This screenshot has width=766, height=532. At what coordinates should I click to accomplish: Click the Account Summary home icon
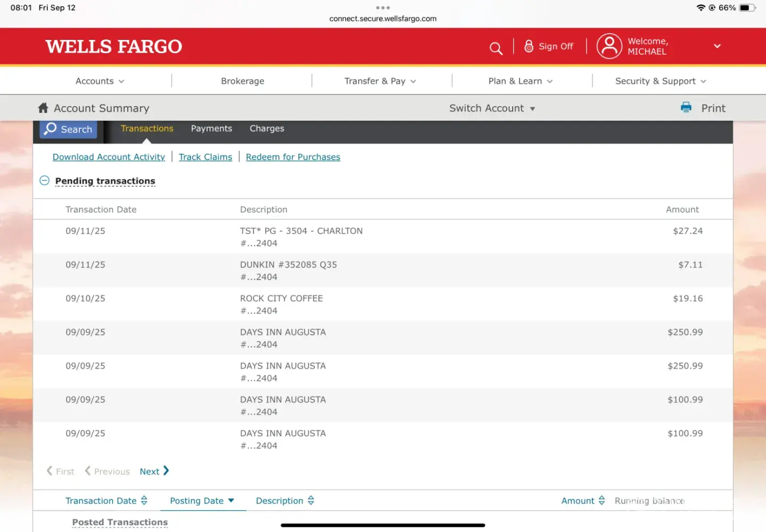43,108
